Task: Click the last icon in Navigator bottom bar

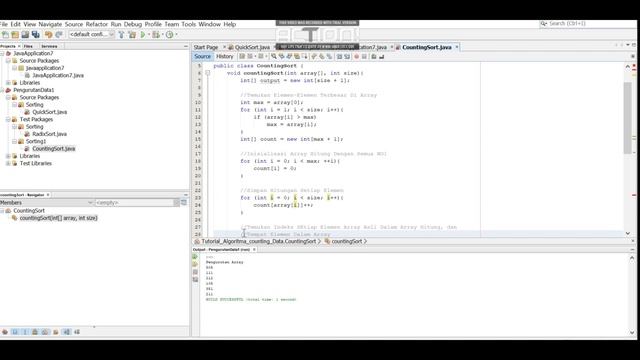Action: 77,332
